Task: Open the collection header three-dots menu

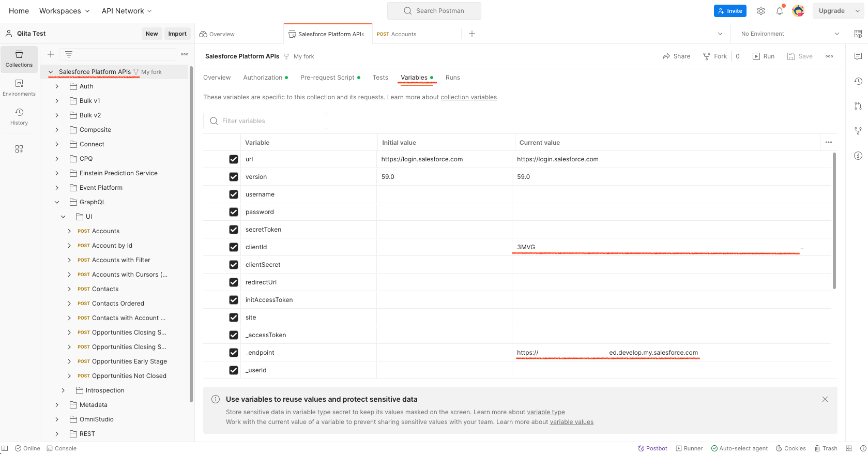Action: tap(829, 56)
